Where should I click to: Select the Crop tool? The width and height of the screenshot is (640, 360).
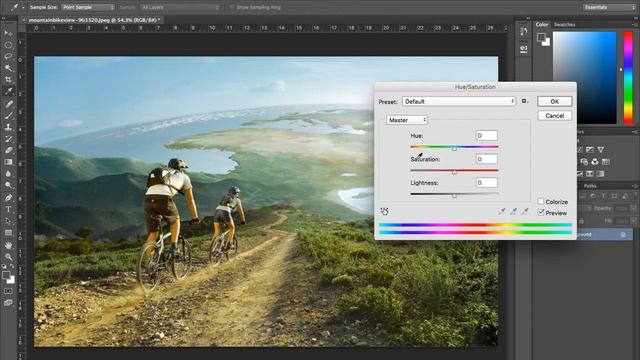(8, 80)
